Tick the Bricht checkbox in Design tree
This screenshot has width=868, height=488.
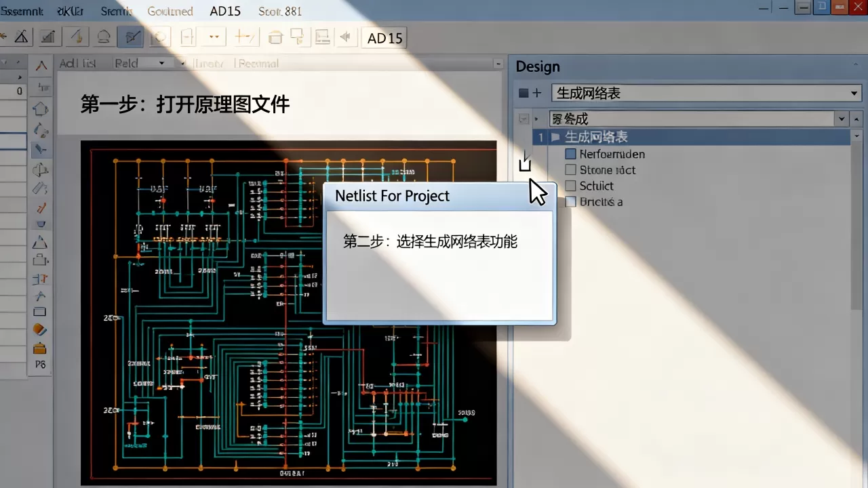tap(570, 202)
